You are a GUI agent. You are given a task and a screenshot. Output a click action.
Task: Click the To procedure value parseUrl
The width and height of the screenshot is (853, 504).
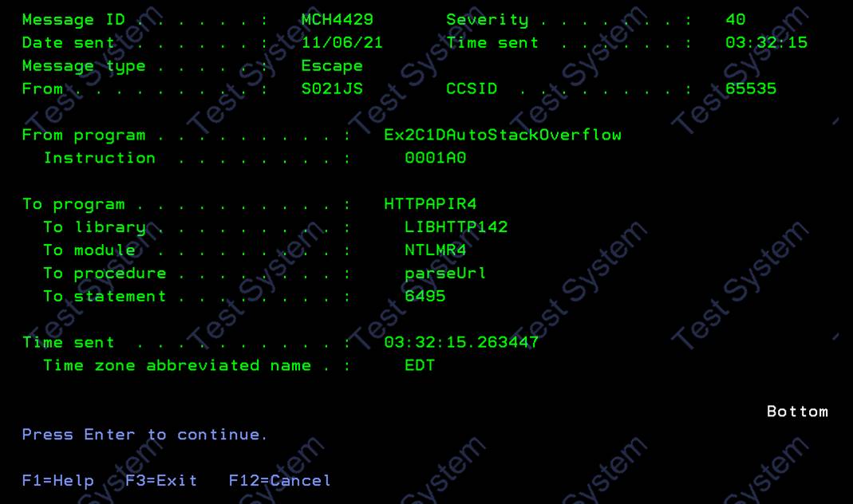445,273
